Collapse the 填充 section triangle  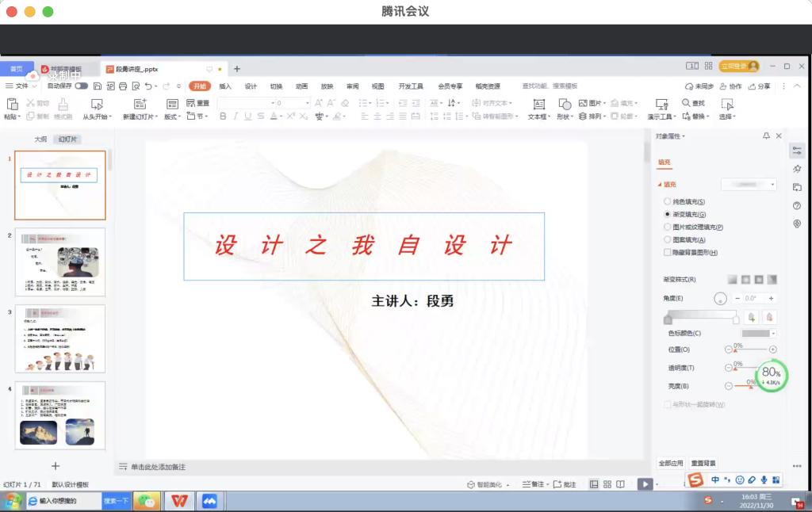pos(659,185)
